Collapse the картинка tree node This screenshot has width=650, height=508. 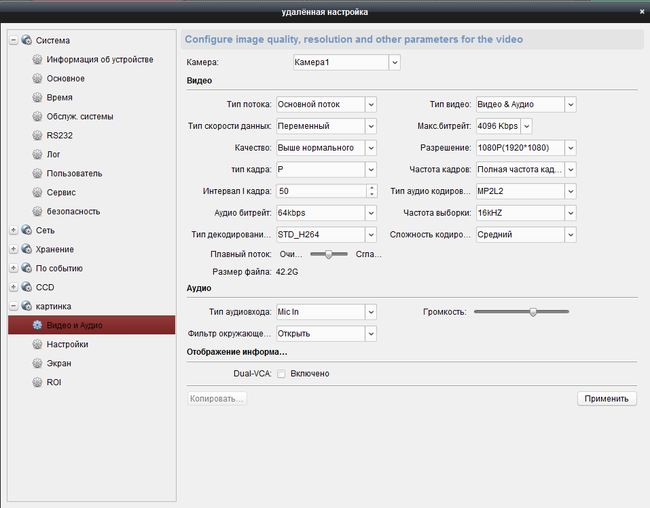(x=14, y=306)
